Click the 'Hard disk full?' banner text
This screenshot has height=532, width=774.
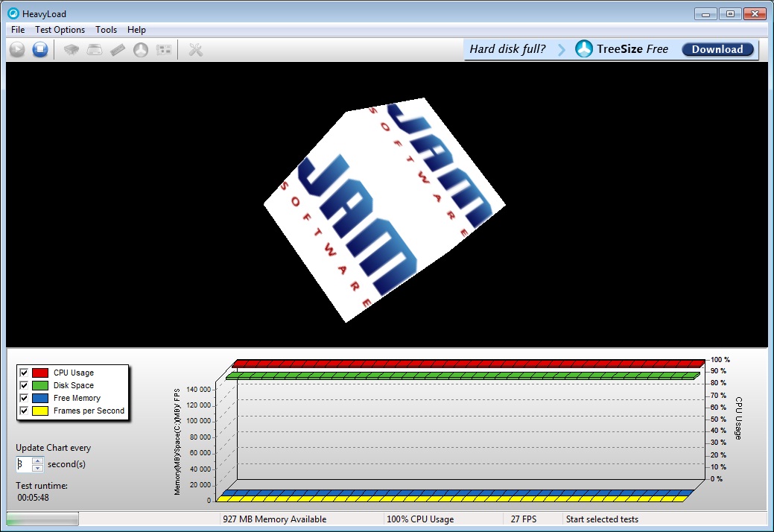point(507,49)
